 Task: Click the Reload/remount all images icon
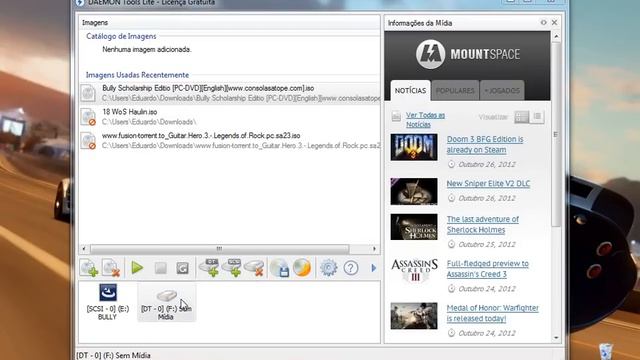click(182, 268)
